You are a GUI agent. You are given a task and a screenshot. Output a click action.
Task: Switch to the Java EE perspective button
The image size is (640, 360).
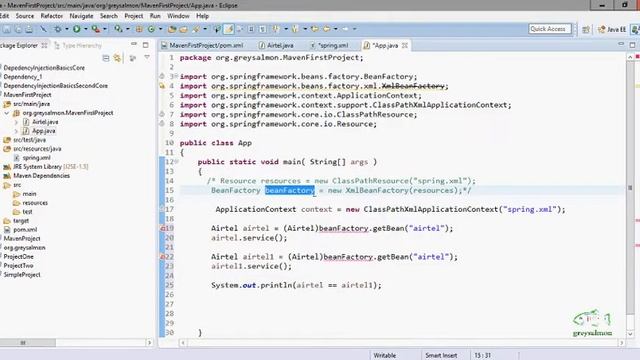point(611,29)
